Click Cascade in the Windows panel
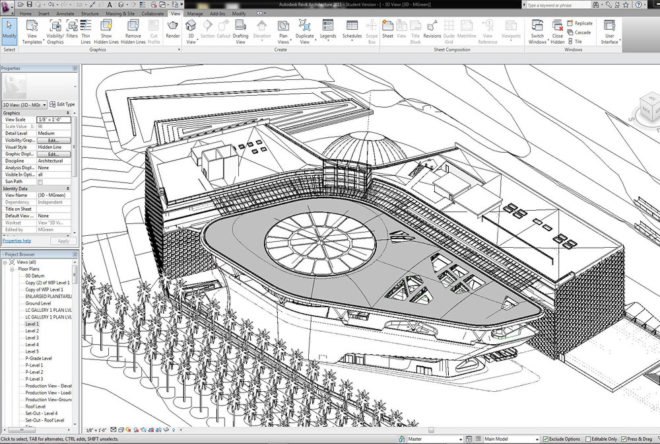The width and height of the screenshot is (660, 444). tap(580, 32)
